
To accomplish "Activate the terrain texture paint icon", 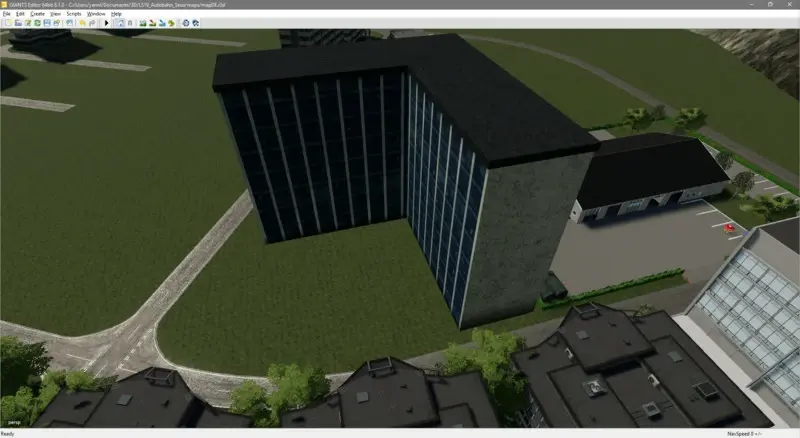I will pyautogui.click(x=152, y=23).
